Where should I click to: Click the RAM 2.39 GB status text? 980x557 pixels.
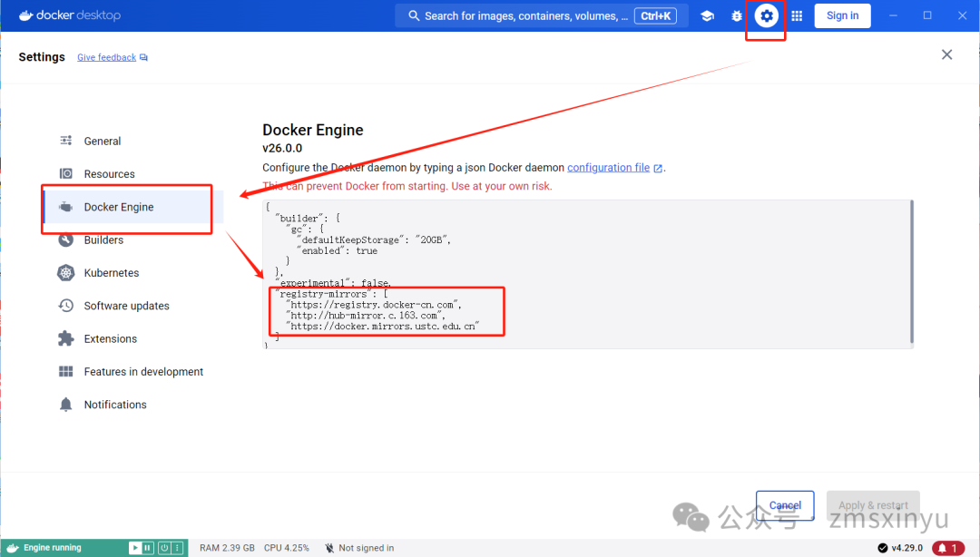[x=227, y=548]
